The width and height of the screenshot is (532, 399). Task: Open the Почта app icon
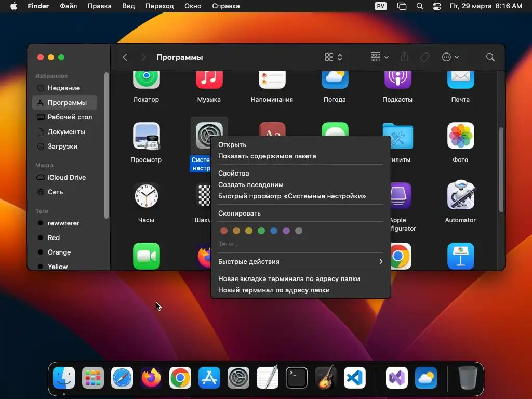point(460,80)
